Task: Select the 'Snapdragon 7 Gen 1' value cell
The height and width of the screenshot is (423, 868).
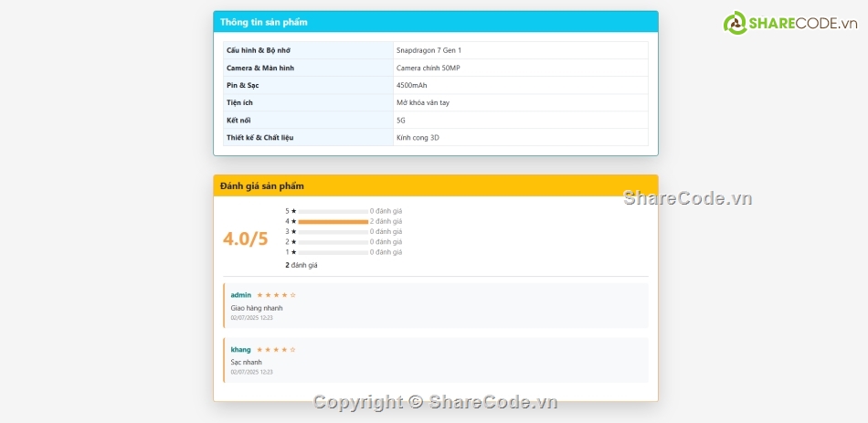Action: 521,50
